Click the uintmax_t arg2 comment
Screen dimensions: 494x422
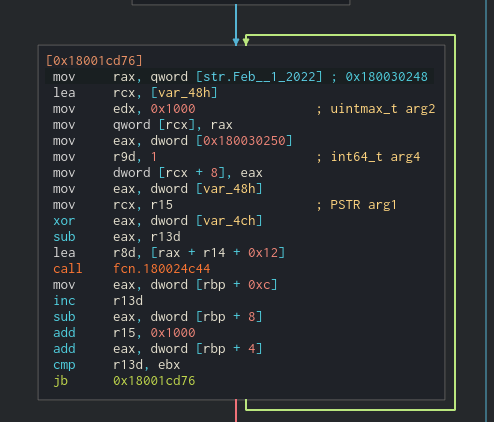(383, 109)
